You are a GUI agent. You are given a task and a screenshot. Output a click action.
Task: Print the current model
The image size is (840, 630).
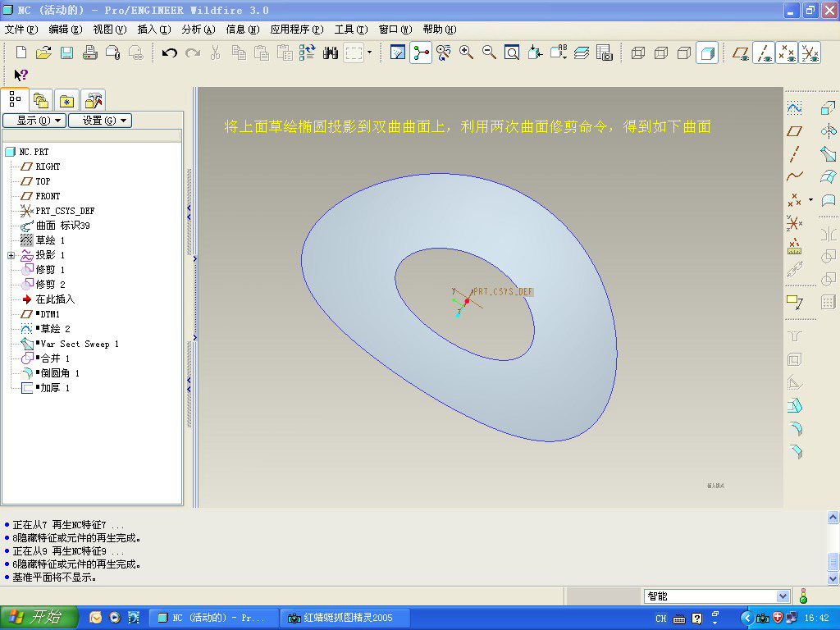(x=89, y=52)
